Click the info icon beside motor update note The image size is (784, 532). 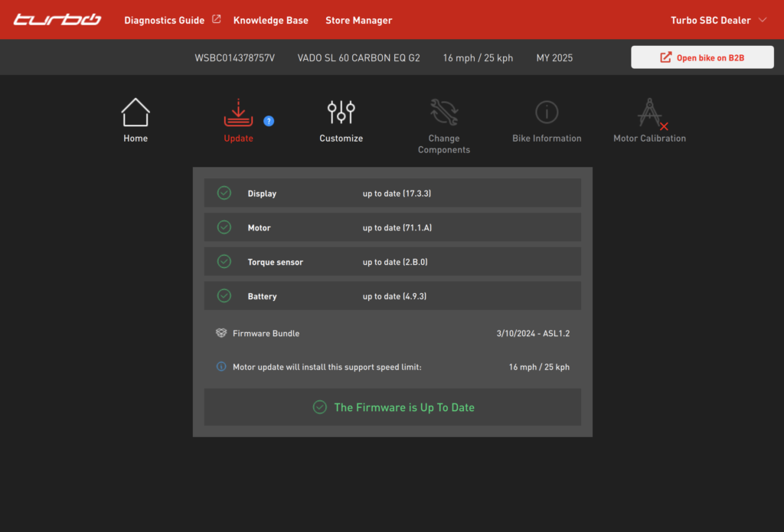(x=221, y=367)
